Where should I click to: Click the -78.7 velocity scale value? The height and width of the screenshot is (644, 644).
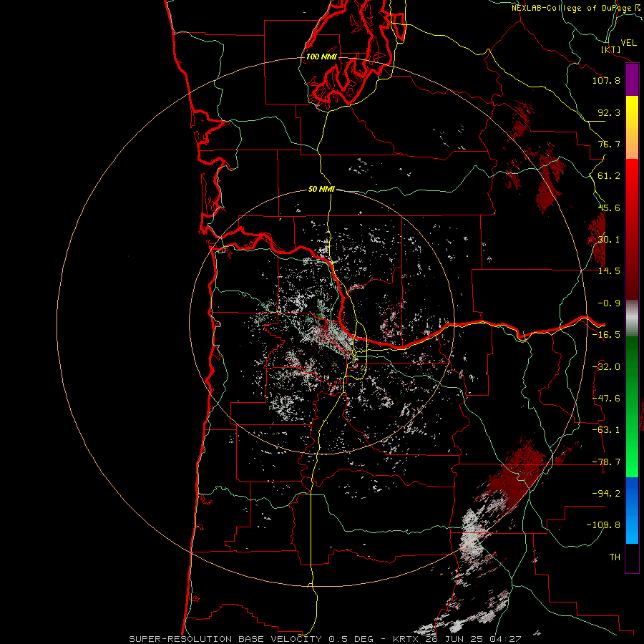606,462
